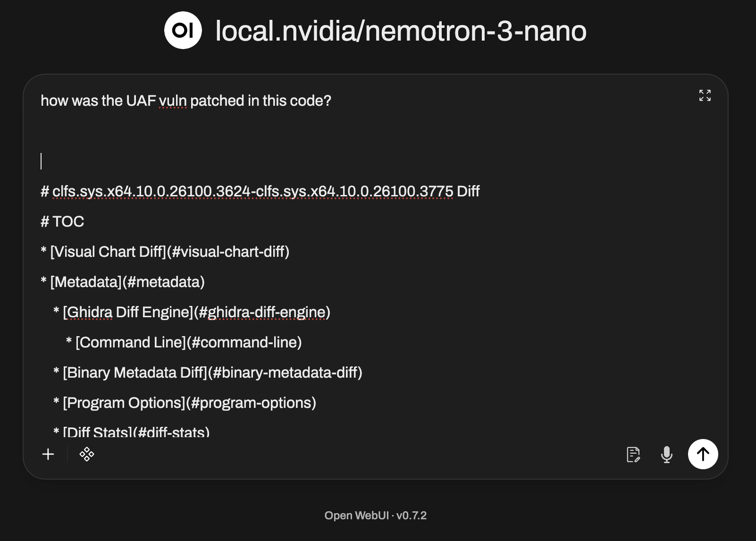
Task: Click the model name local.nvidia/nemotron-3-nano
Action: 401,31
